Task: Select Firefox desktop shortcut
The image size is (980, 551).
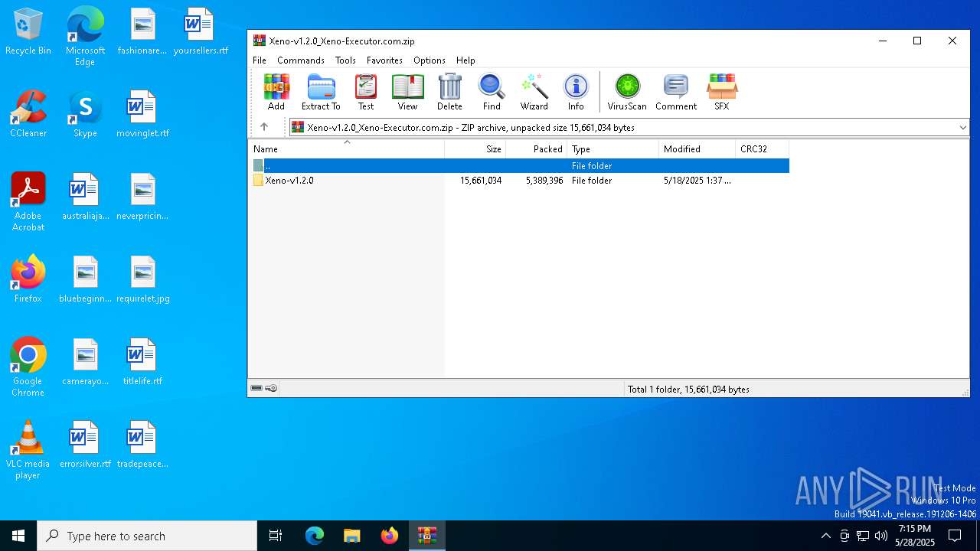Action: pos(28,279)
